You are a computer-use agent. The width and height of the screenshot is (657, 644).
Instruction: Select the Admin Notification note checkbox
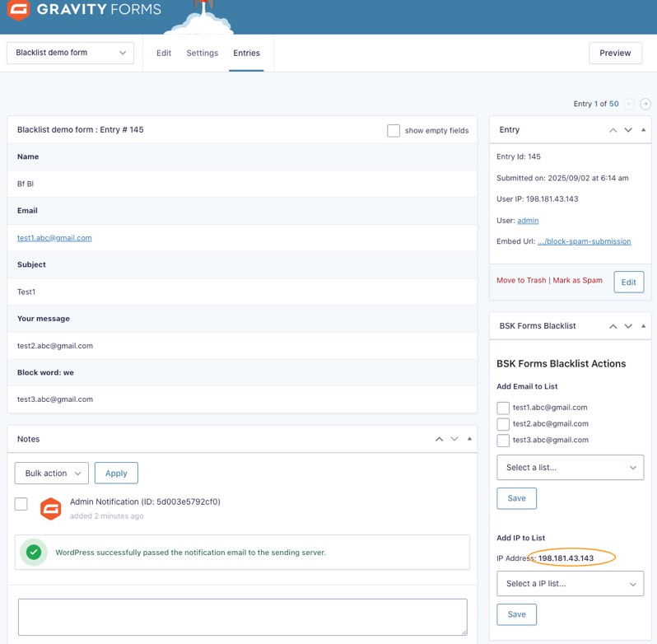[x=21, y=504]
